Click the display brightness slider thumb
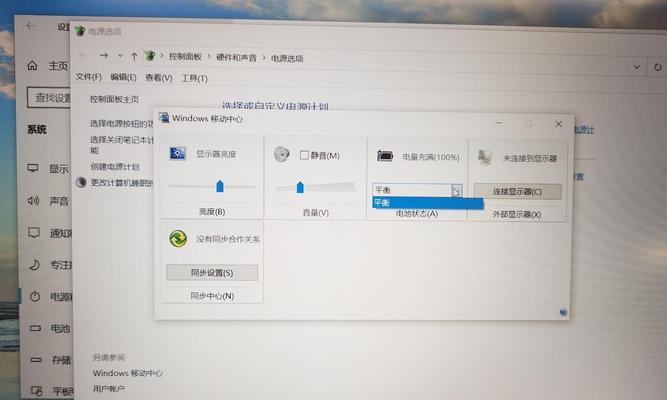The width and height of the screenshot is (667, 400). pos(220,186)
